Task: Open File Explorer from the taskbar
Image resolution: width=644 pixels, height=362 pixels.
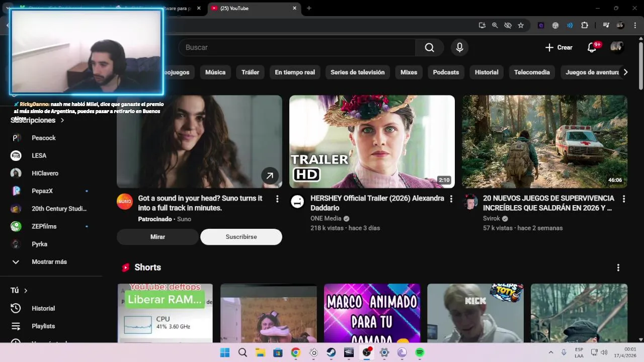Action: pos(260,352)
